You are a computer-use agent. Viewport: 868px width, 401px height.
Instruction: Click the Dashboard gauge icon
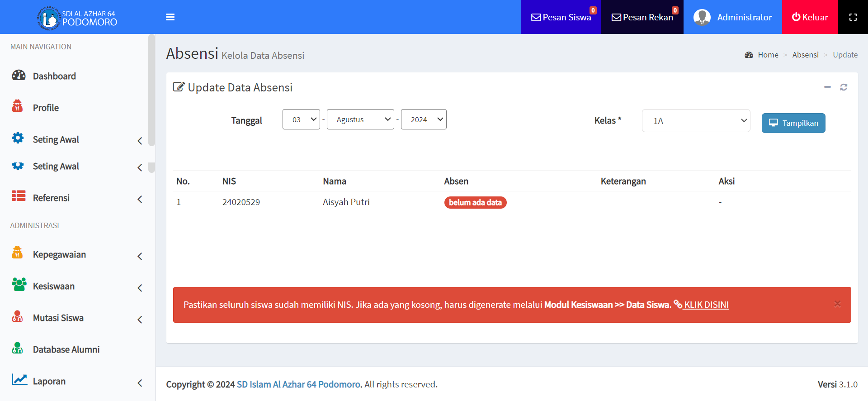coord(19,76)
